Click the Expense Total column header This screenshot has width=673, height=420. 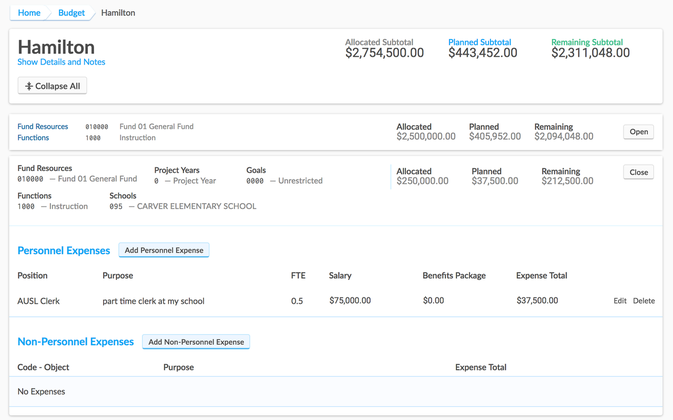tap(541, 275)
